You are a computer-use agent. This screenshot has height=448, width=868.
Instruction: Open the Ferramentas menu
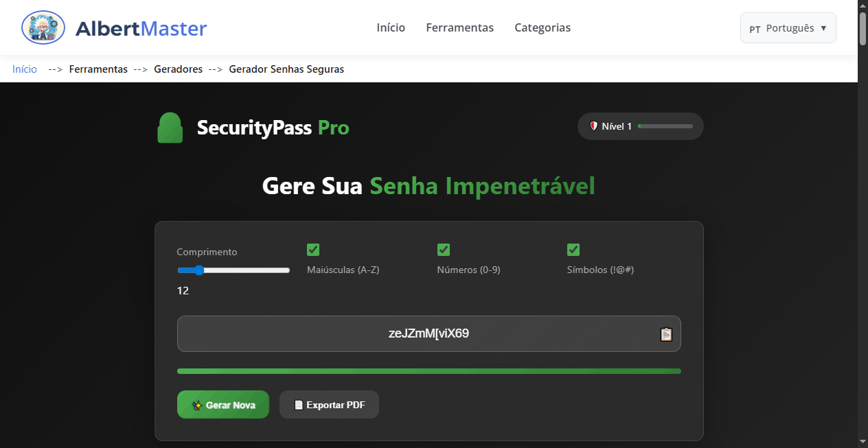point(459,27)
